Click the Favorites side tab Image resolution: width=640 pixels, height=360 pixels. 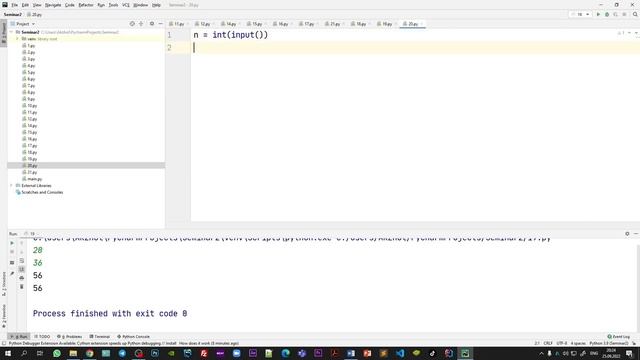(x=4, y=316)
